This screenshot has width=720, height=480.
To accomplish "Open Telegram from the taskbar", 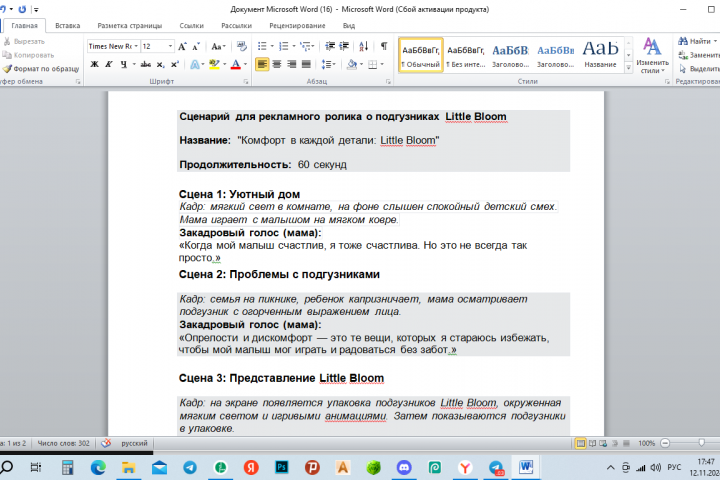I will (190, 468).
